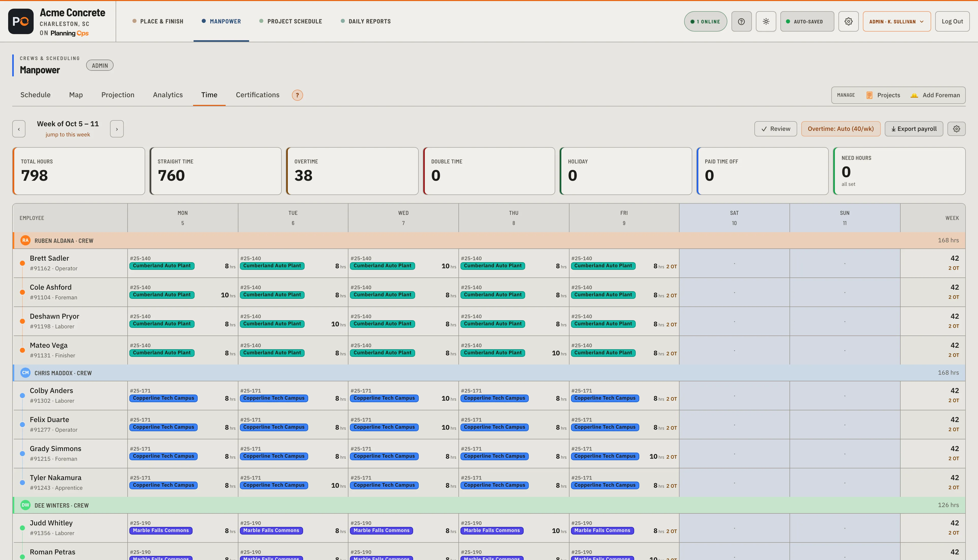The image size is (978, 560).
Task: Click Brett Sadler's empty Saturday cell
Action: coord(734,263)
